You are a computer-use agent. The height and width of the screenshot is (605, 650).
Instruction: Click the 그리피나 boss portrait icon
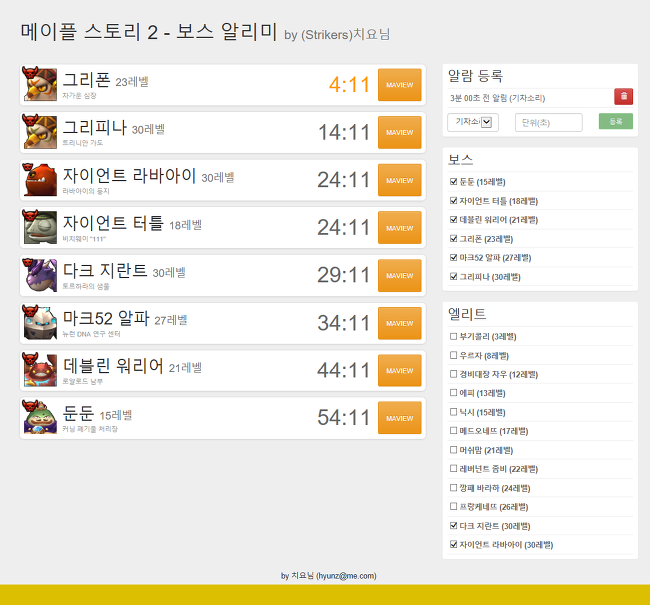[x=40, y=132]
